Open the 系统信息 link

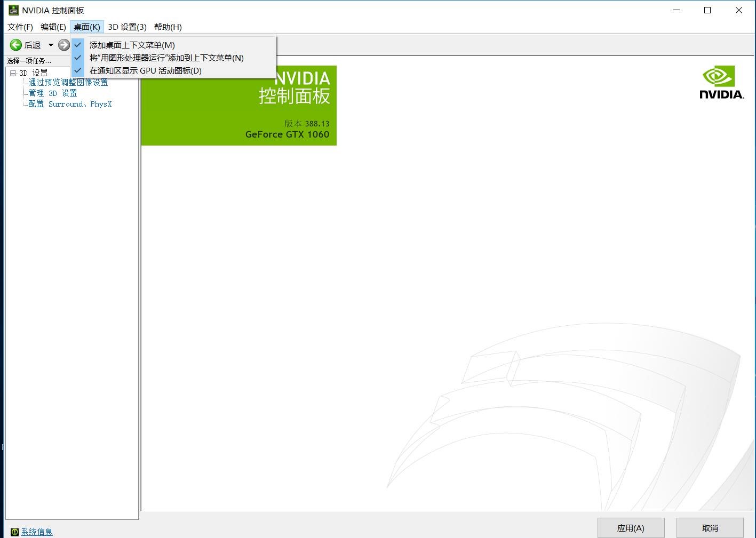click(37, 532)
